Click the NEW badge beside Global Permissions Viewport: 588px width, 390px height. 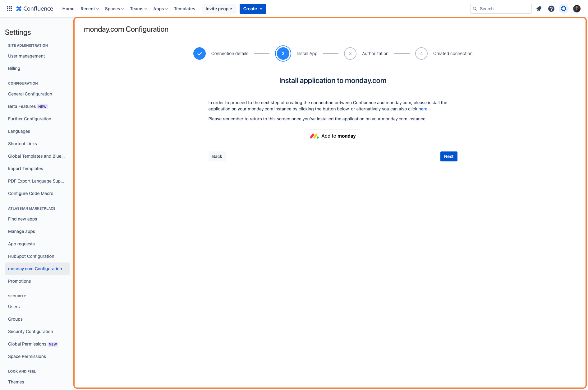tap(53, 344)
